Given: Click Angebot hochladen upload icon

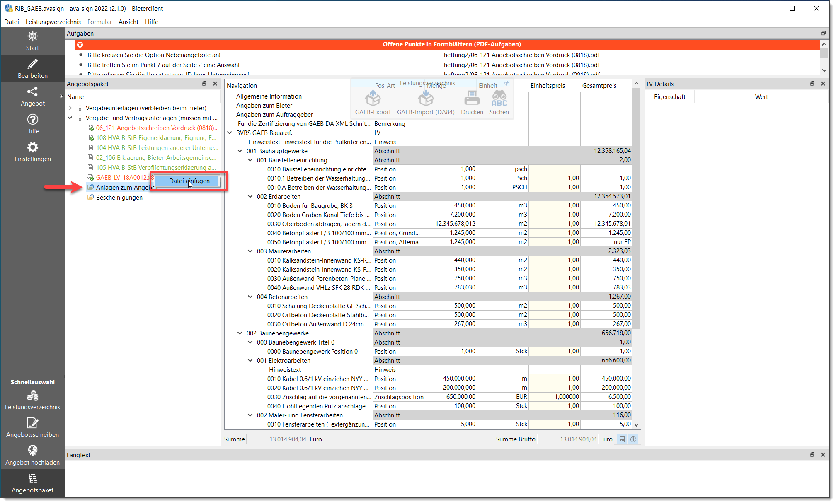Looking at the screenshot, I should coord(32,451).
